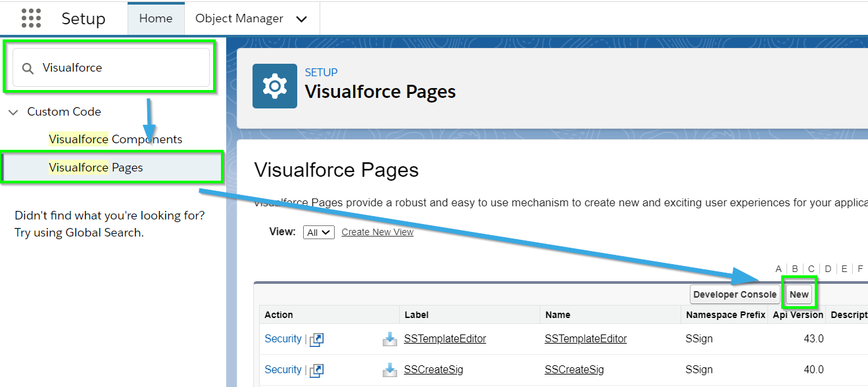
Task: Filter the list by letter A
Action: point(779,269)
